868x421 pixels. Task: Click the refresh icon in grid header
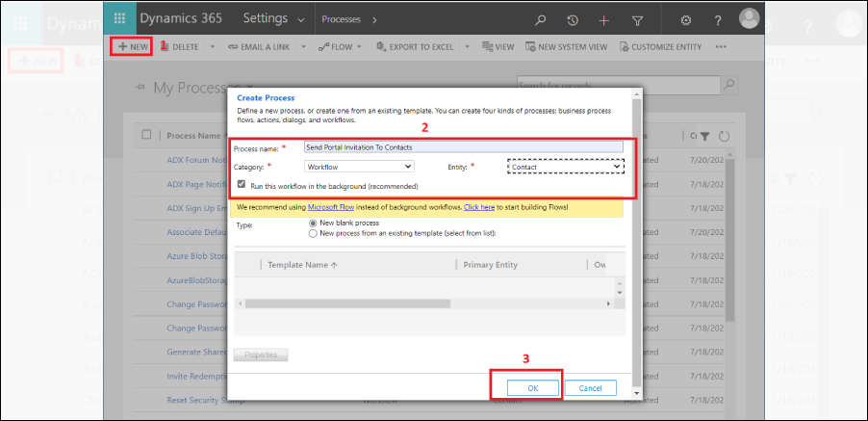(725, 136)
